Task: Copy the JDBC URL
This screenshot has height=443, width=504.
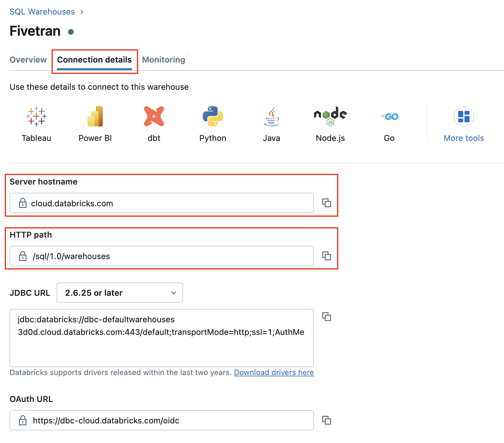Action: coord(327,317)
